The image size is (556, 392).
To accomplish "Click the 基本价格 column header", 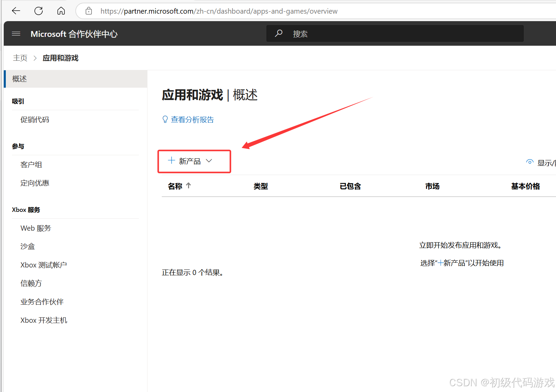I will coord(526,186).
